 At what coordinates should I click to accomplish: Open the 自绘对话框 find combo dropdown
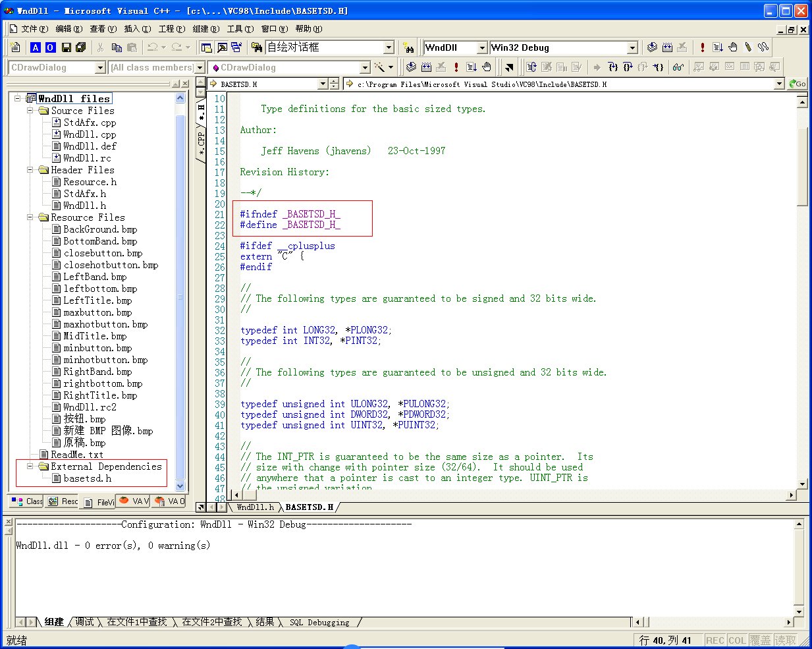(388, 47)
